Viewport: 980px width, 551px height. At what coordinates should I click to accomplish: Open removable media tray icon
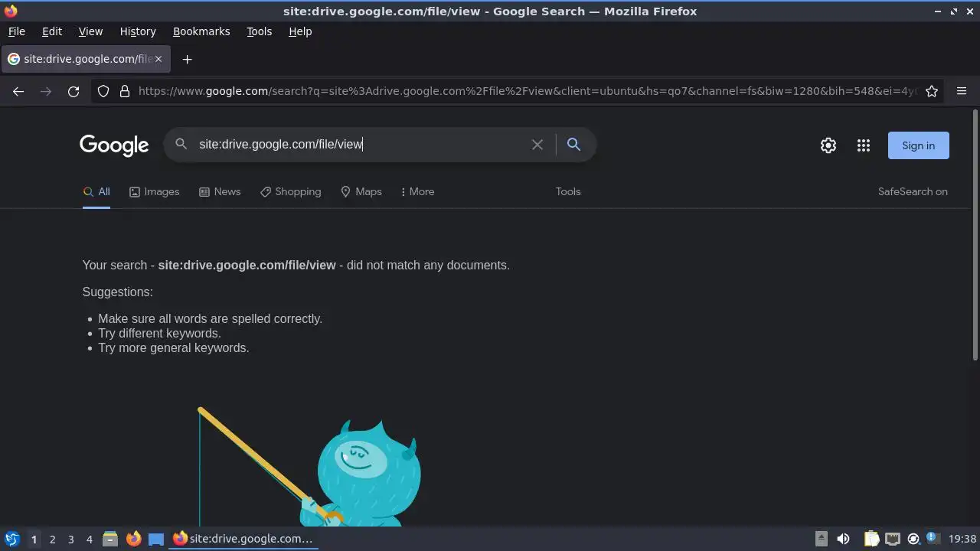(x=821, y=539)
